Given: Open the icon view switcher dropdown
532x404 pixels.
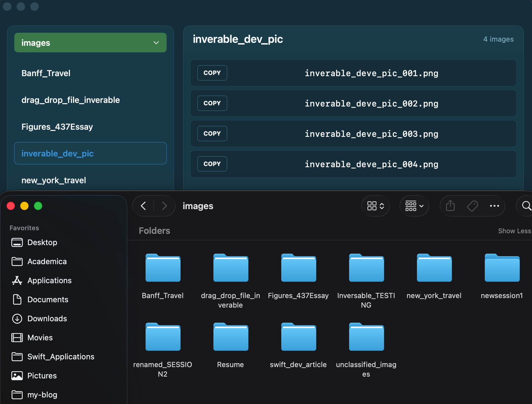Looking at the screenshot, I should click(375, 206).
